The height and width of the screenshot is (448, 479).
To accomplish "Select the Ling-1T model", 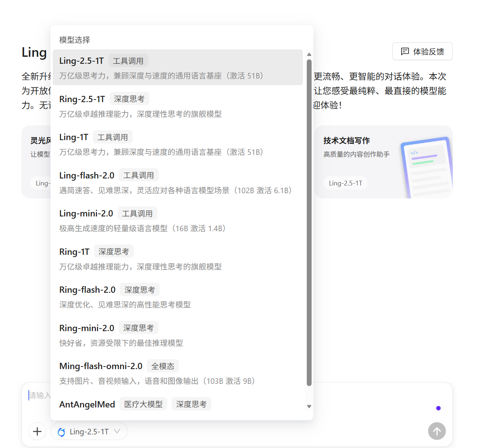I will [x=177, y=144].
